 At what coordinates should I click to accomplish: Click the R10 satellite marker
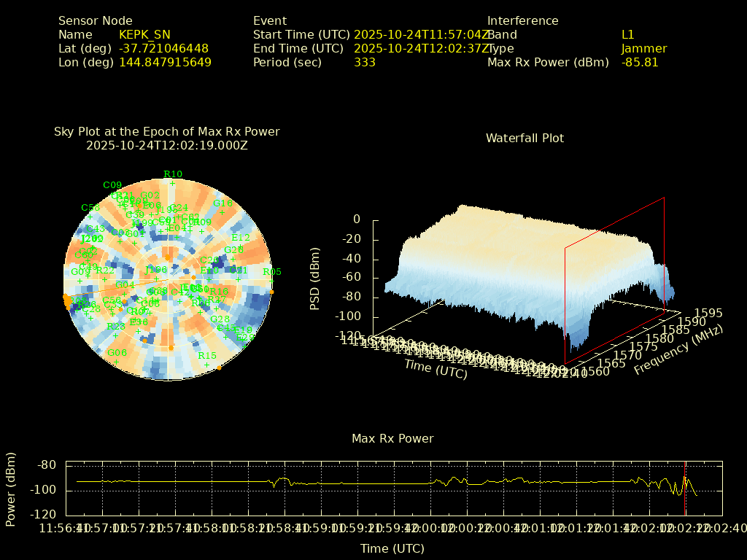click(x=172, y=174)
